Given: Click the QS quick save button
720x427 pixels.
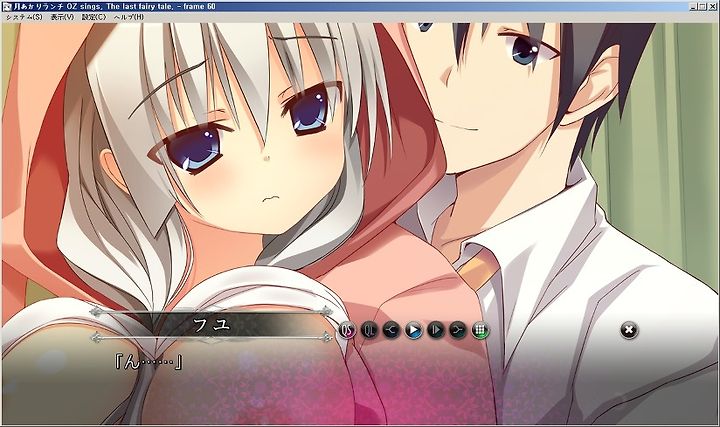Looking at the screenshot, I should (347, 330).
